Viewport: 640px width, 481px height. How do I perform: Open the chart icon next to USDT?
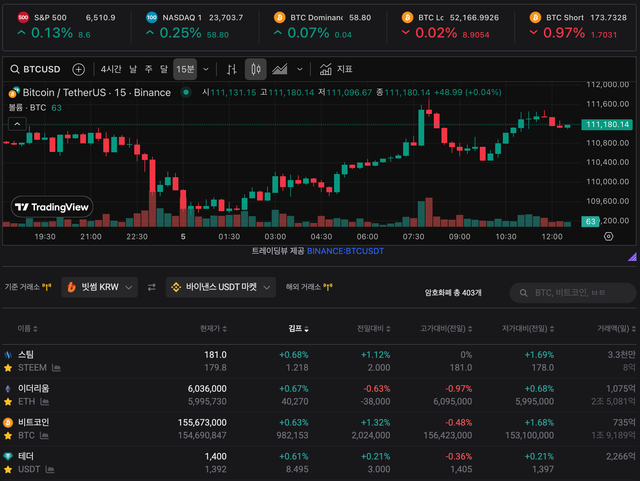pyautogui.click(x=50, y=468)
